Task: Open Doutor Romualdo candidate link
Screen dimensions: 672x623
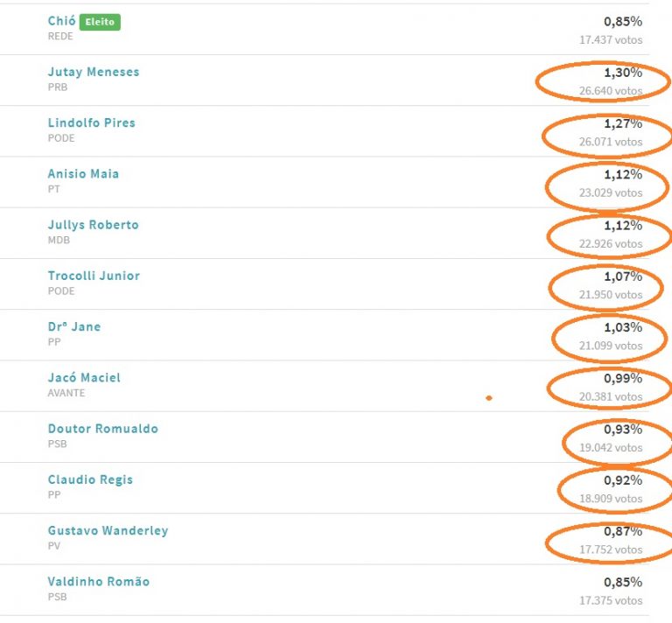Action: (103, 429)
